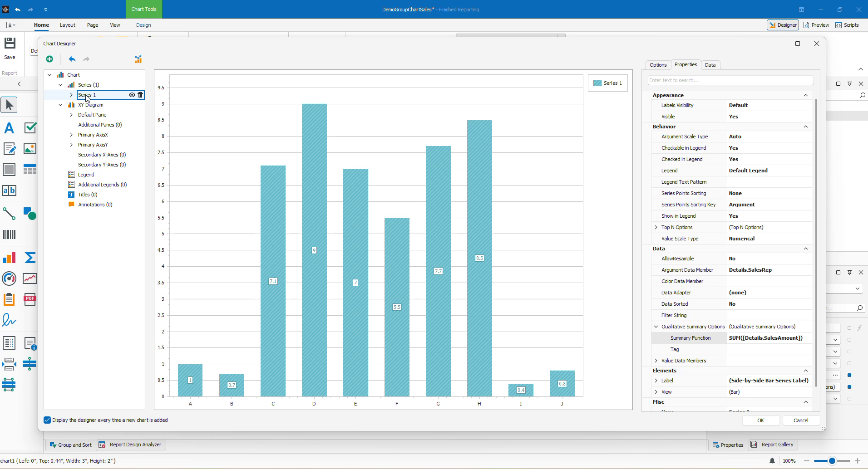This screenshot has height=469, width=868.
Task: Click the property search text field
Action: pos(730,80)
